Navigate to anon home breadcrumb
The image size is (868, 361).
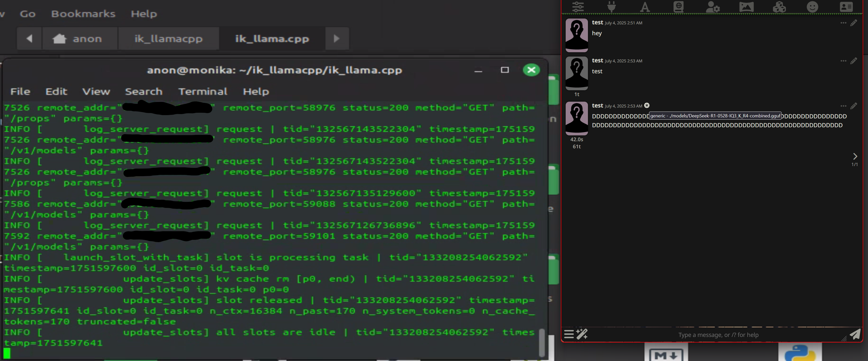pos(80,39)
